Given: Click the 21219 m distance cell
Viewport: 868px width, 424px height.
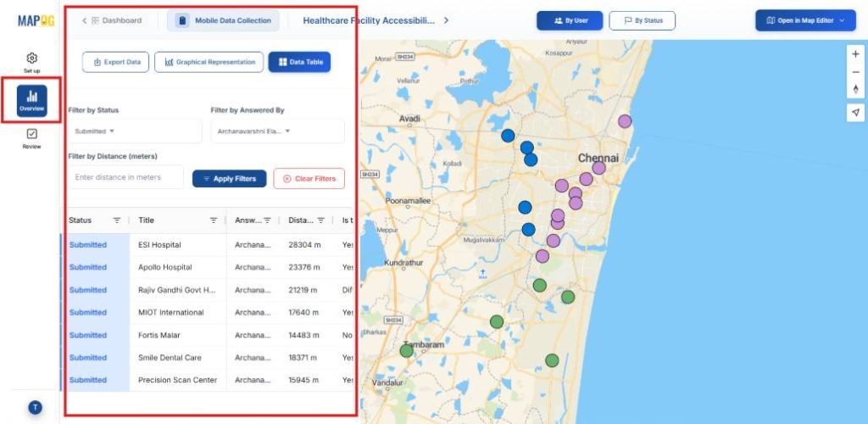Looking at the screenshot, I should pyautogui.click(x=304, y=290).
